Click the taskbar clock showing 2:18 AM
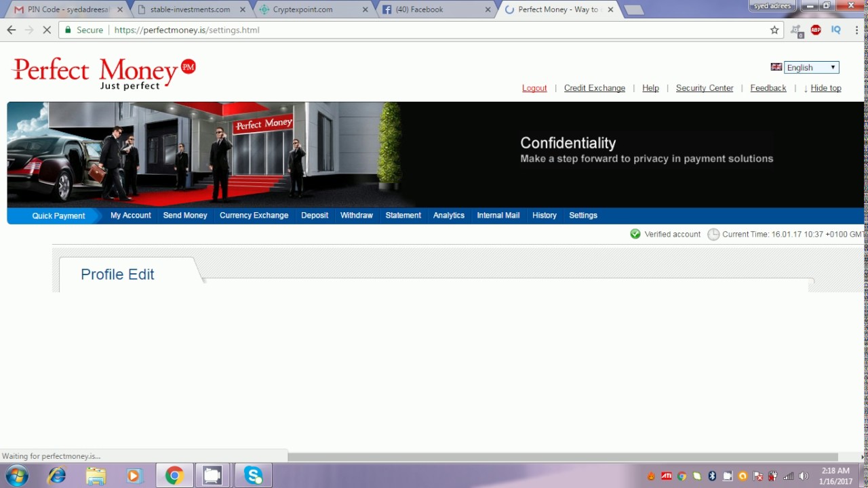The height and width of the screenshot is (488, 868). [835, 476]
